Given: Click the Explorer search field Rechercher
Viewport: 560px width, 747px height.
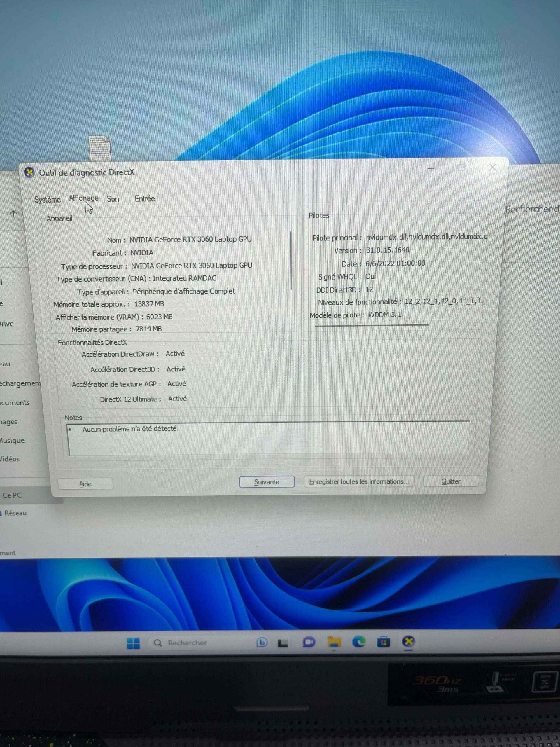Looking at the screenshot, I should point(532,210).
